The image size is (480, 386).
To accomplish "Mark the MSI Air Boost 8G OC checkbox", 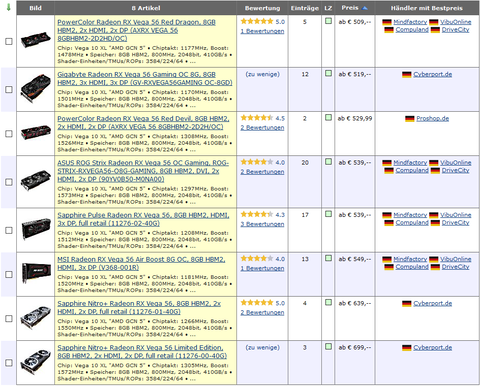I will (9, 274).
